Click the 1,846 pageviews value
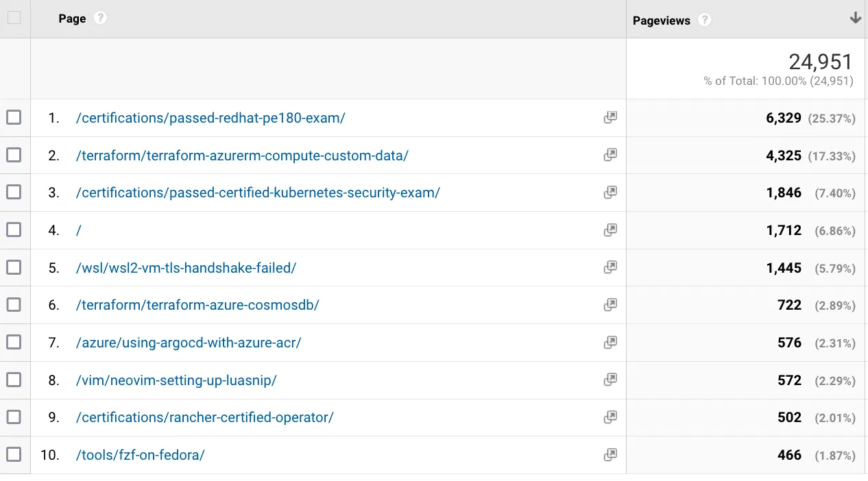Screen dimensions: 868x481 (784, 193)
